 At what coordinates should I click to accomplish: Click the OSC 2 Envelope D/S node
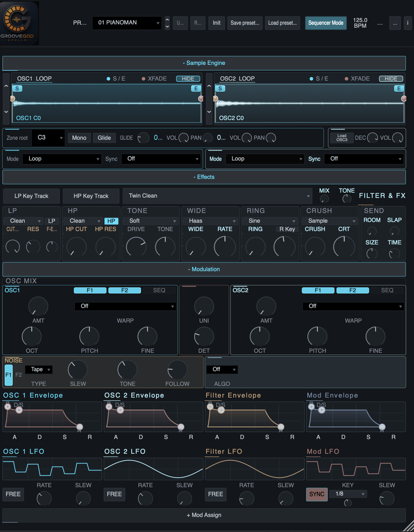(120, 410)
